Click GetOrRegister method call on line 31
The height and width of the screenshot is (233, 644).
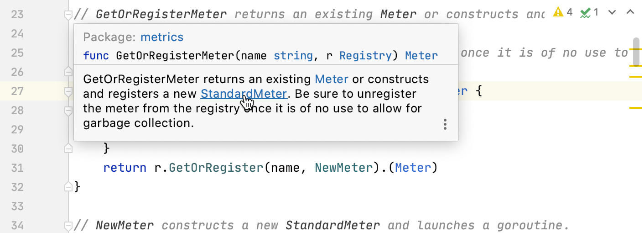tap(216, 168)
